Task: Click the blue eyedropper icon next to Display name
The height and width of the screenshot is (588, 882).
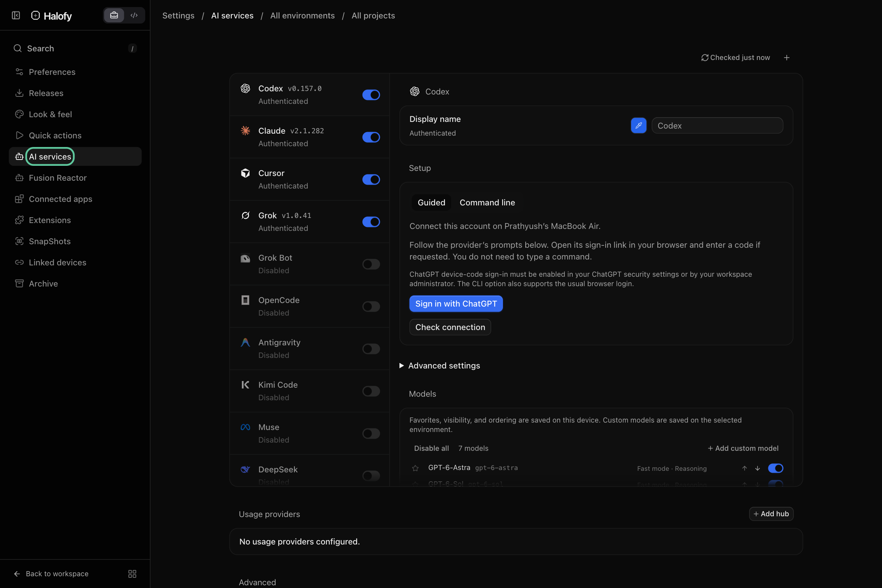Action: pos(638,125)
